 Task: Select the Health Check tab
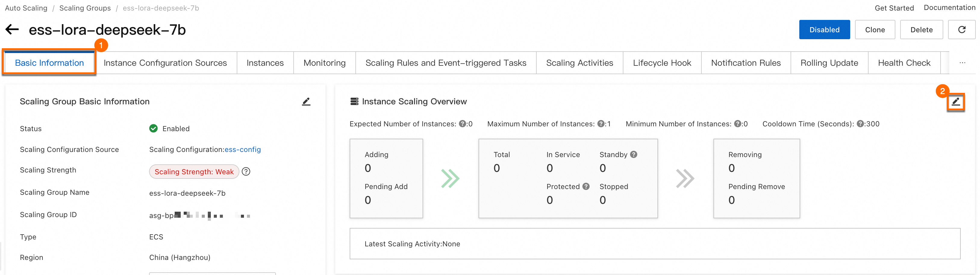[x=904, y=63]
